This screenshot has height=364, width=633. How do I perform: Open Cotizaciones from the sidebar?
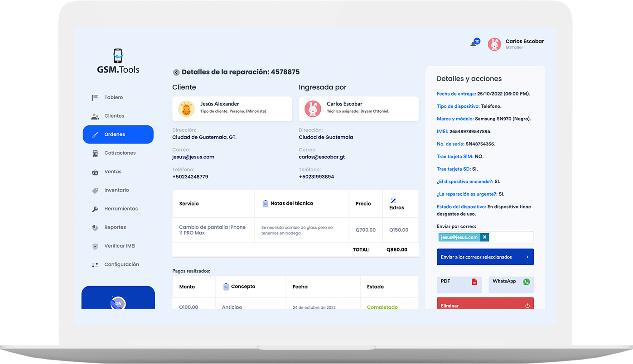click(120, 153)
